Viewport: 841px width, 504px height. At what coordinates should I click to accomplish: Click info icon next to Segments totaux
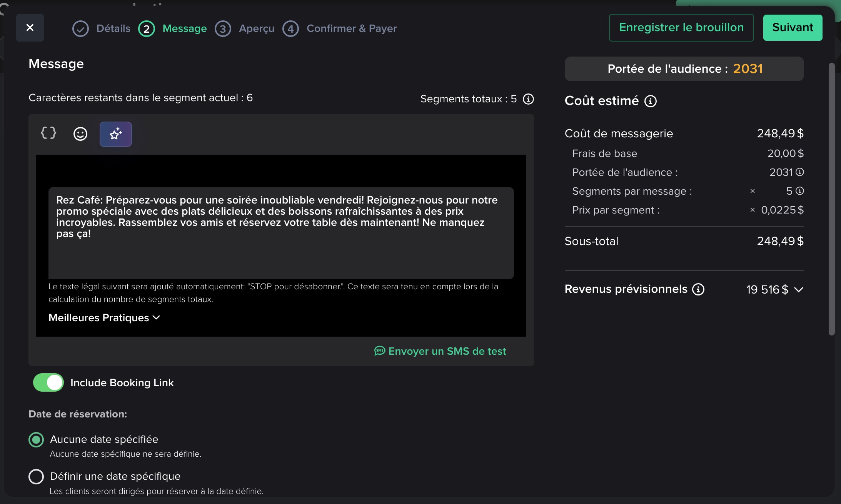[528, 99]
